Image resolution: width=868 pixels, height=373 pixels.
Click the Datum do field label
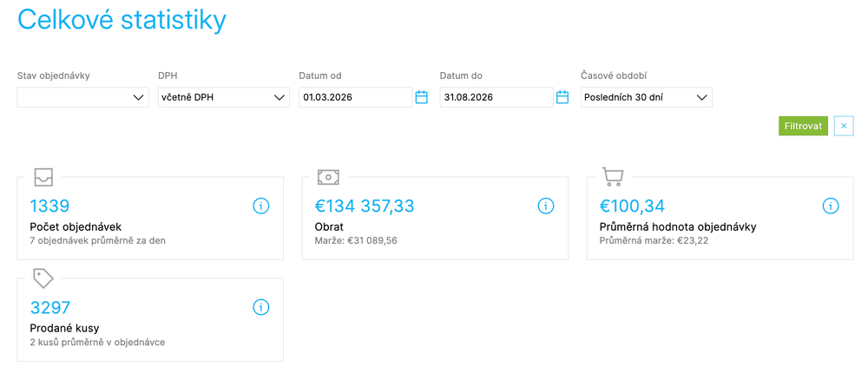[461, 75]
